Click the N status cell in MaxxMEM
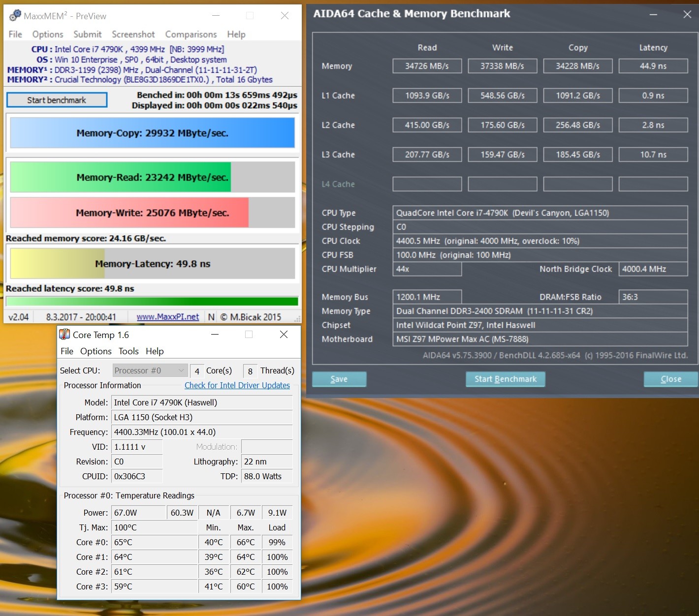This screenshot has height=616, width=699. [211, 317]
